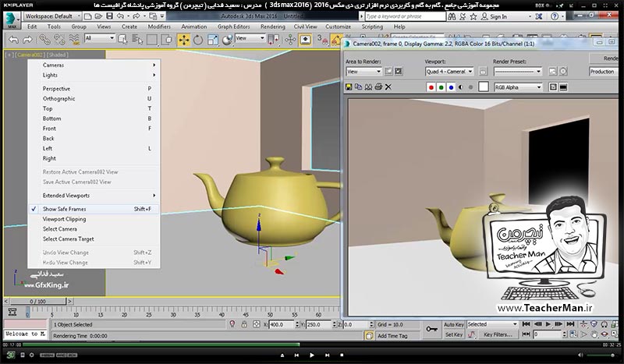Click Add Time Tag in status bar
Screen dimensions: 624x364
coord(392,336)
